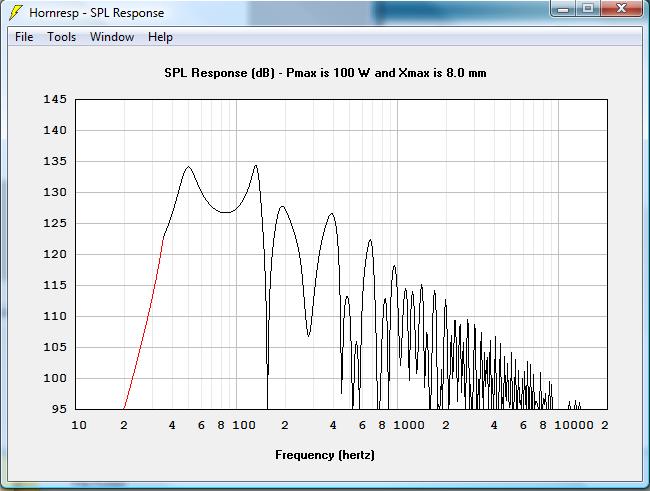Click the 'Hornresp - SPL Response' title bar text
Viewport: 650px width, 491px height.
pyautogui.click(x=97, y=13)
